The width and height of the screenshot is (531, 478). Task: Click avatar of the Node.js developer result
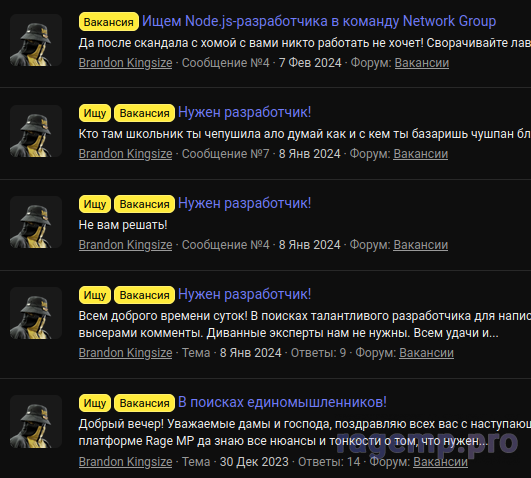(x=36, y=40)
